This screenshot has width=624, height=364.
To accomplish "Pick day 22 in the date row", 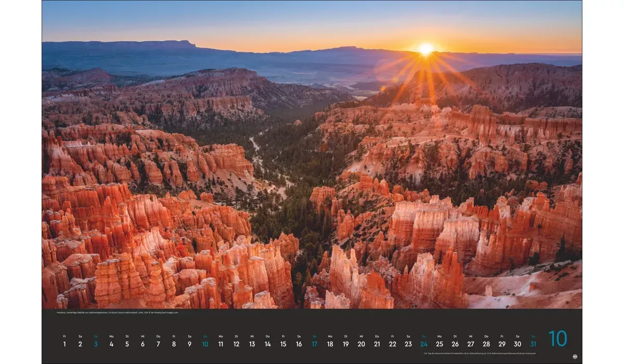I will [392, 344].
